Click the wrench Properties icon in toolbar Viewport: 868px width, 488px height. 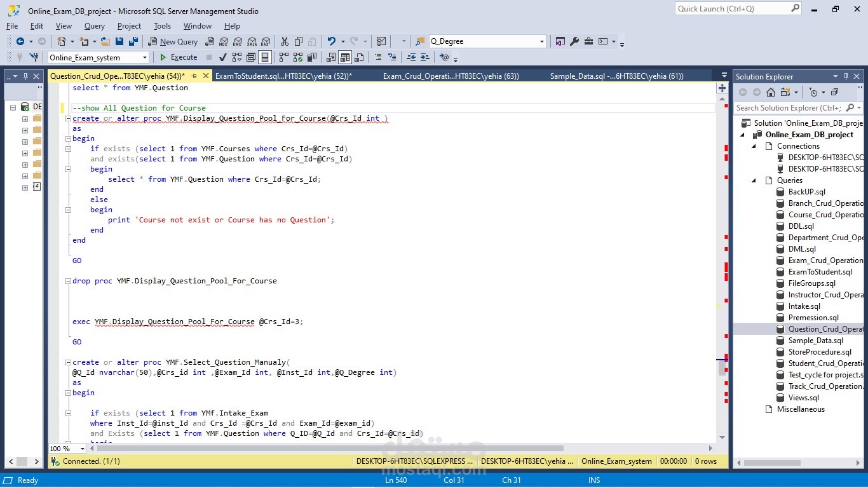click(574, 41)
